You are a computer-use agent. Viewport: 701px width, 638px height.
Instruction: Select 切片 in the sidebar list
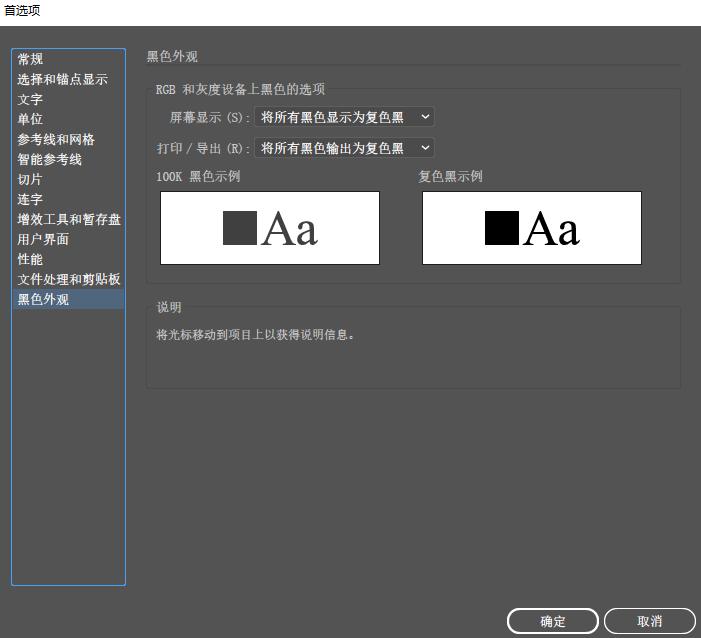31,179
